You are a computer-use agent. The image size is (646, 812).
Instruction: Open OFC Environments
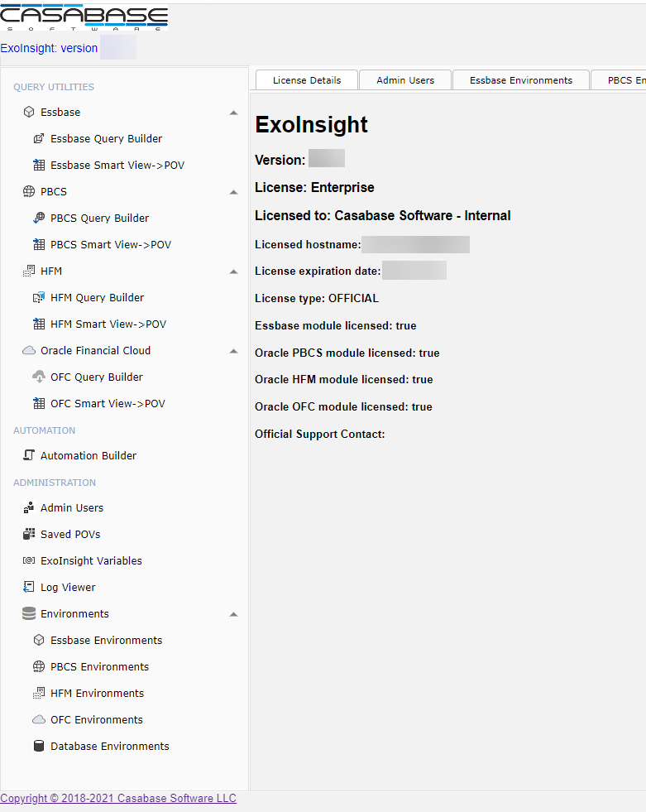[x=96, y=719]
